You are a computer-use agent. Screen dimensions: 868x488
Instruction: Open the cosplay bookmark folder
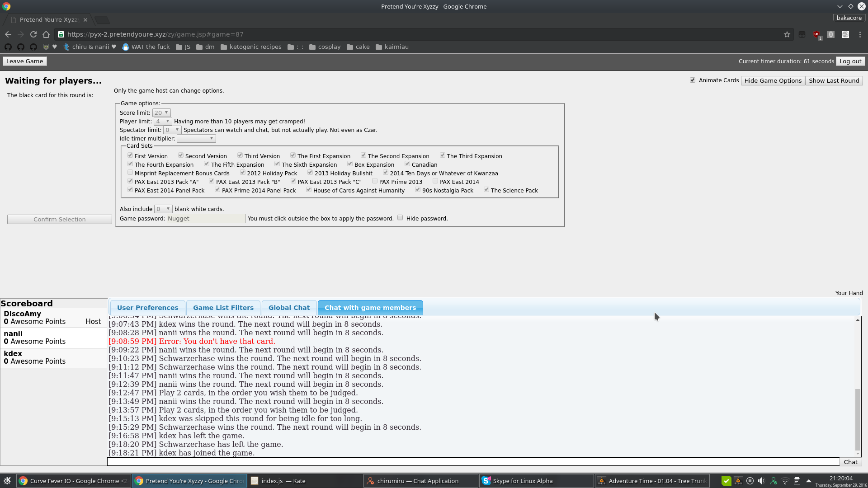tap(325, 47)
